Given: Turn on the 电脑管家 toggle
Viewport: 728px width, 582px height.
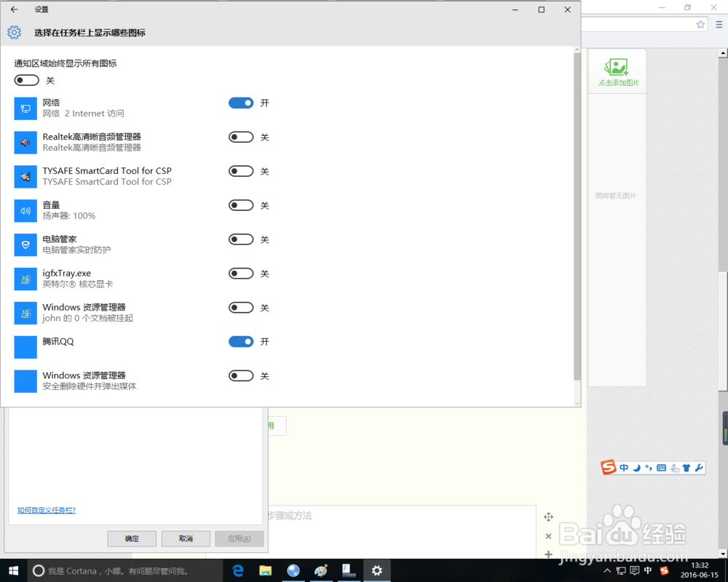Looking at the screenshot, I should (x=241, y=239).
